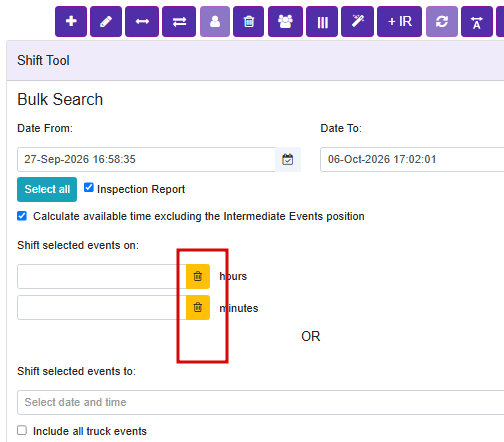This screenshot has width=504, height=442.
Task: Click the text letter A toolbar icon
Action: click(477, 22)
